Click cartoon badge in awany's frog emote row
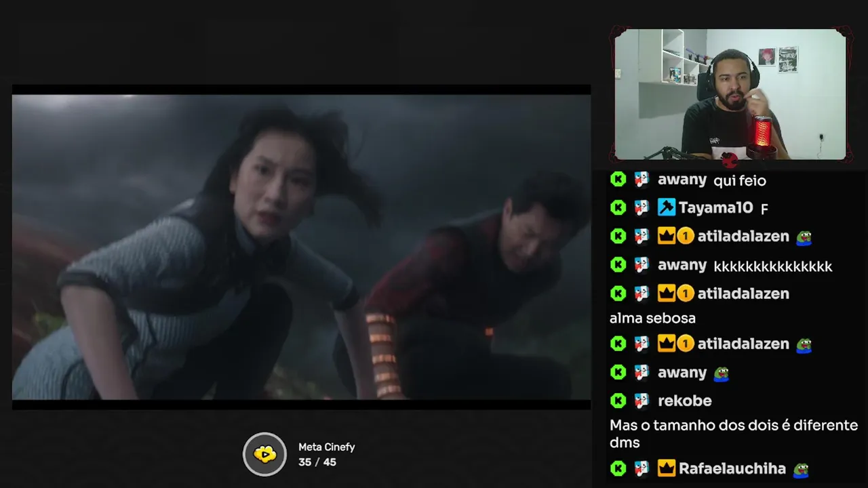The image size is (868, 488). coord(642,372)
